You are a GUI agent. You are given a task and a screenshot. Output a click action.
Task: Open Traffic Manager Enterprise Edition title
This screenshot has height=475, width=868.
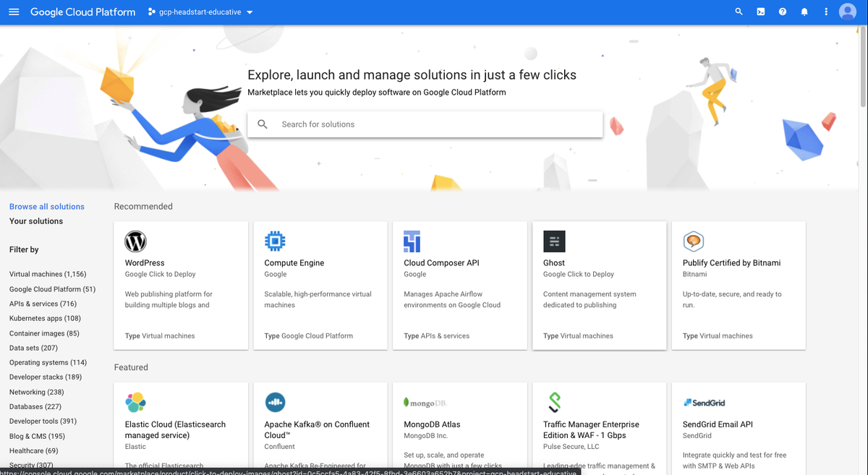coord(591,429)
